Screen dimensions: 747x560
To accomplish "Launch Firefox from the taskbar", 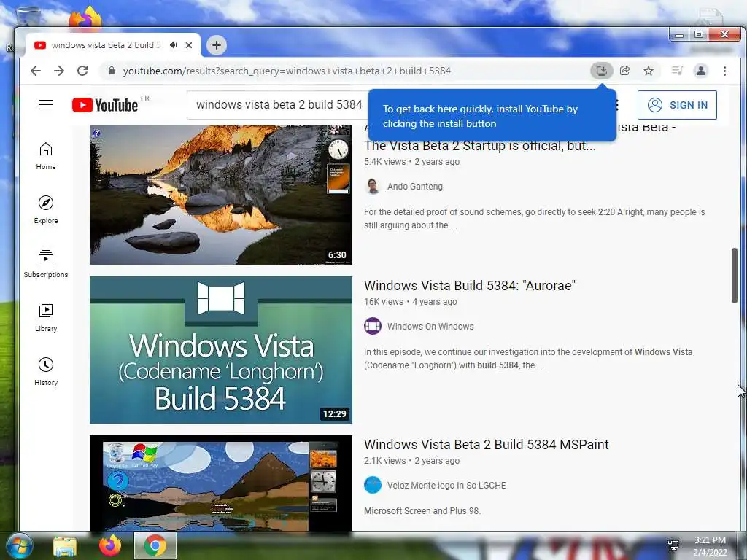I will [110, 545].
